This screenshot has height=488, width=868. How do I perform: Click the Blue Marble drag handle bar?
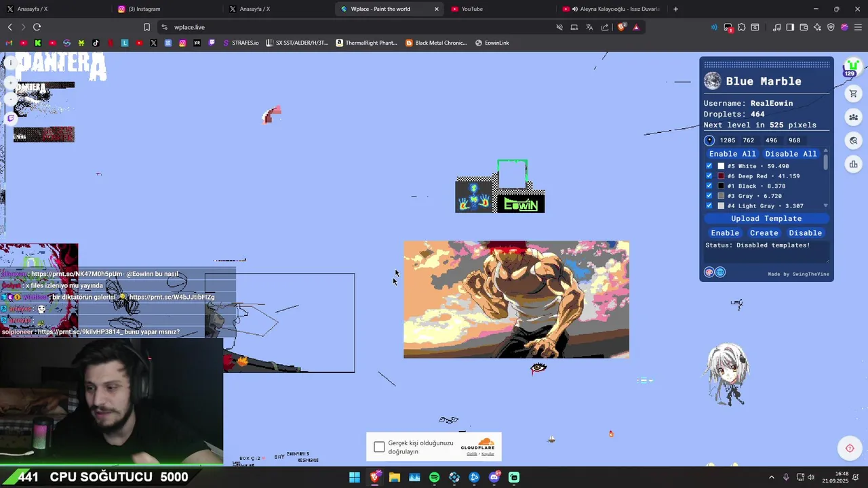(766, 64)
